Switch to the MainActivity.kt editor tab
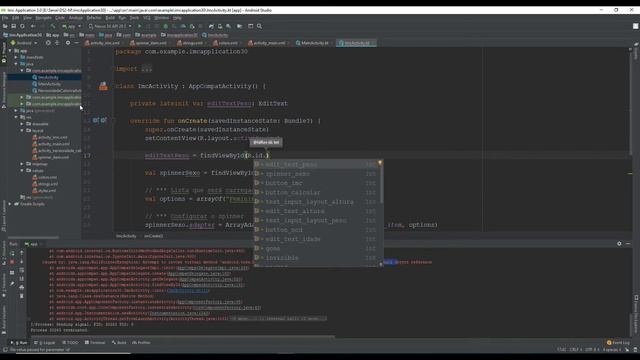Viewport: 640px width, 360px height. pos(314,43)
